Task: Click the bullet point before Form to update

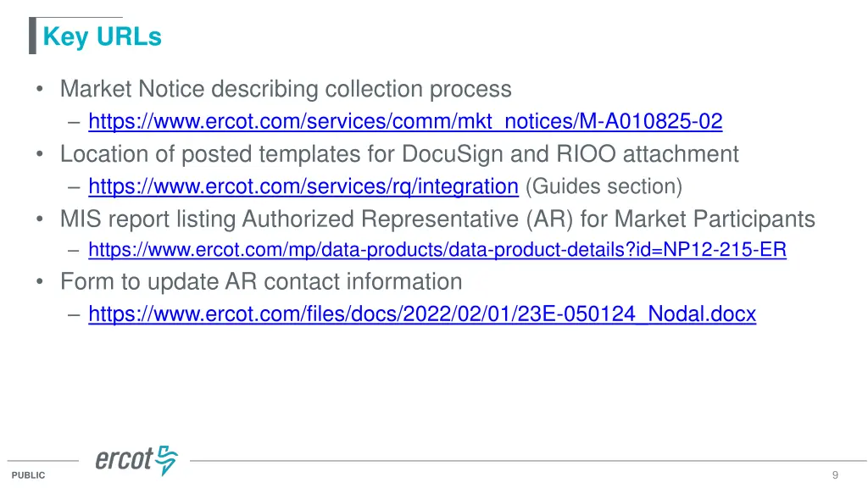Action: 39,281
